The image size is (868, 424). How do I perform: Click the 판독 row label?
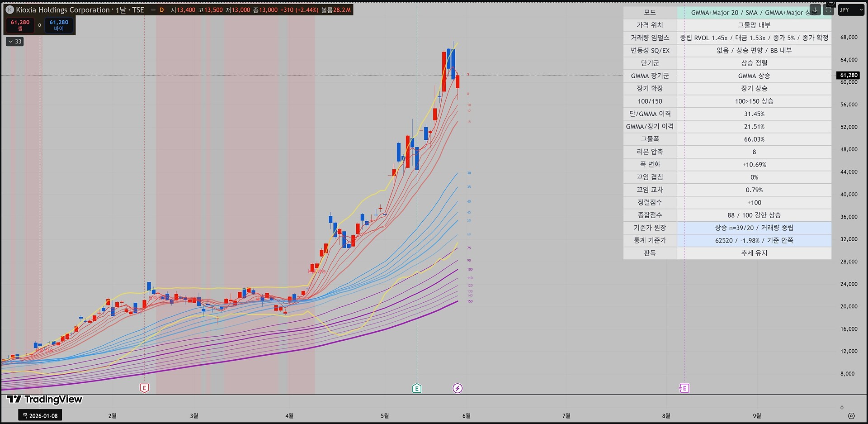[x=650, y=253]
